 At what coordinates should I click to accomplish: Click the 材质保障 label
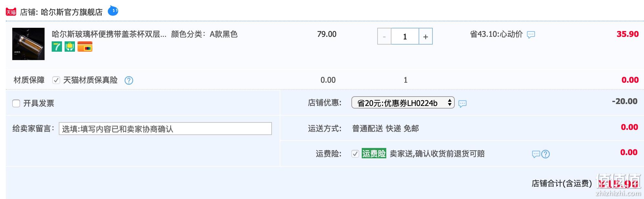tap(29, 80)
